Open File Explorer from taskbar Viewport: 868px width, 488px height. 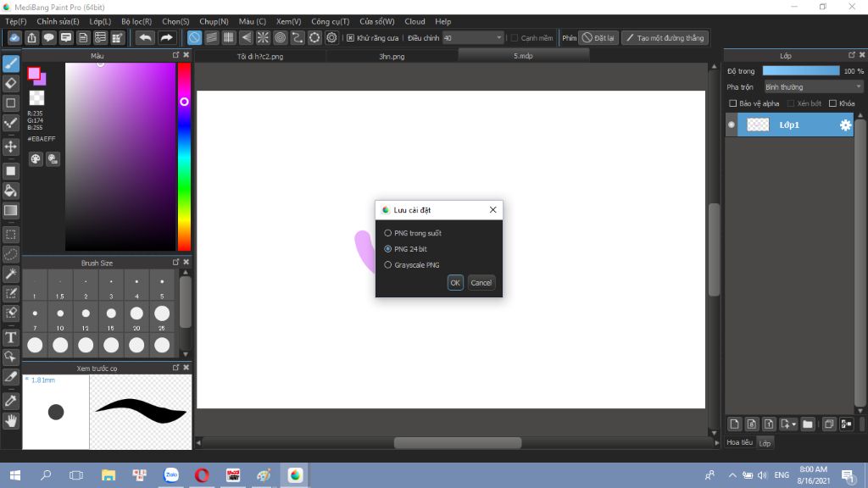pos(108,475)
